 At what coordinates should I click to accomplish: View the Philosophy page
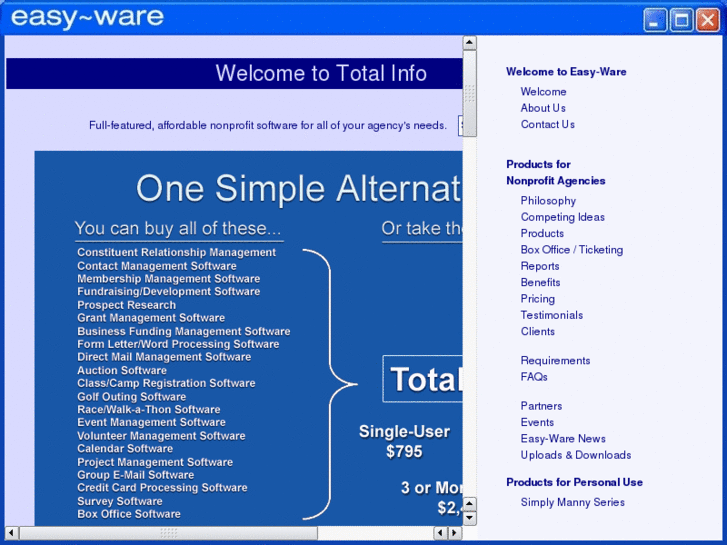pyautogui.click(x=548, y=201)
